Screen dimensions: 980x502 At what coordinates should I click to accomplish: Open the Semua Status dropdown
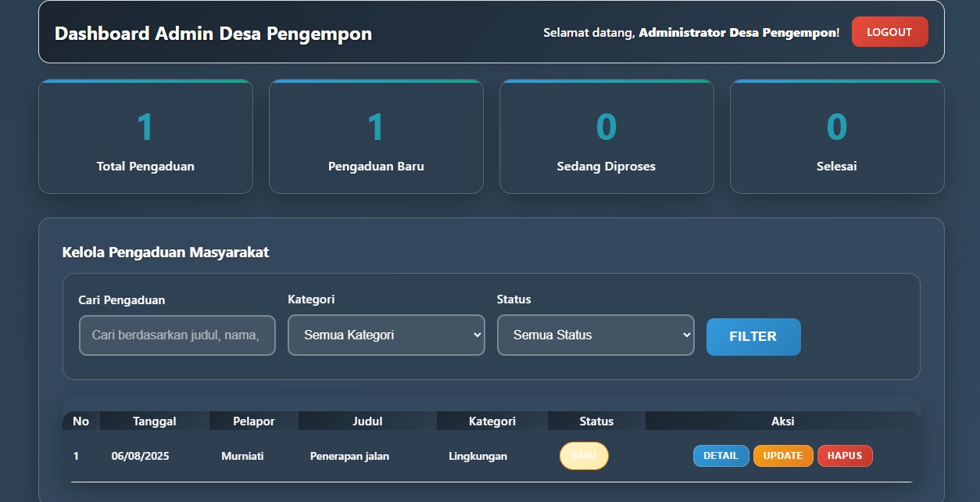coord(596,335)
